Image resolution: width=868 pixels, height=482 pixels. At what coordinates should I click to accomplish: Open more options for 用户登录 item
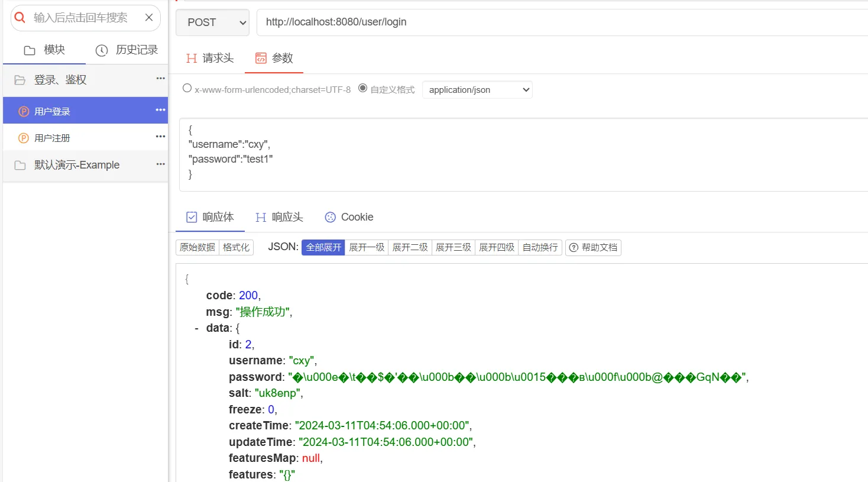click(x=160, y=110)
